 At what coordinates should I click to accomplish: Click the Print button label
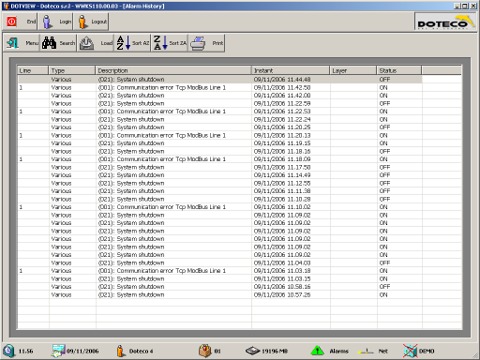218,43
